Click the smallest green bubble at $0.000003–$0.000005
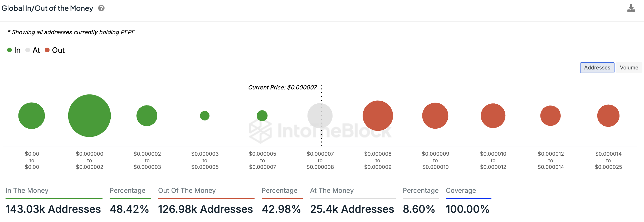Viewport: 644px width, 222px height. pos(205,116)
